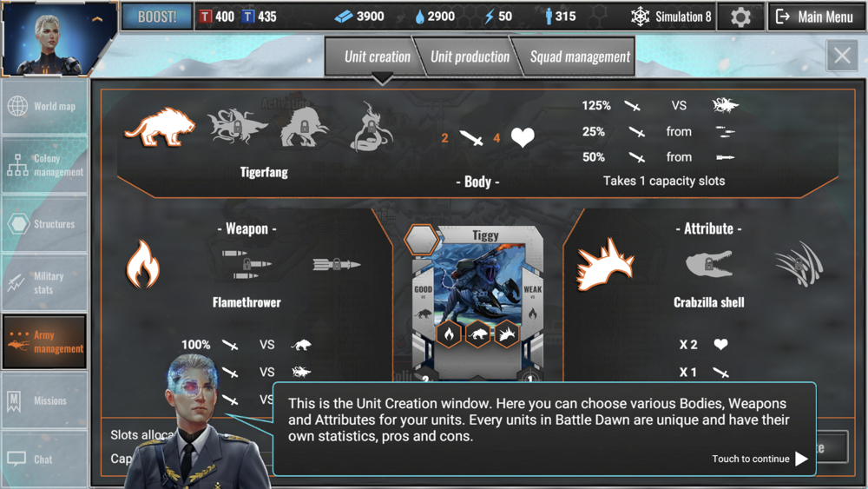868x489 pixels.
Task: Tap Touch to continue arrow
Action: tap(801, 459)
